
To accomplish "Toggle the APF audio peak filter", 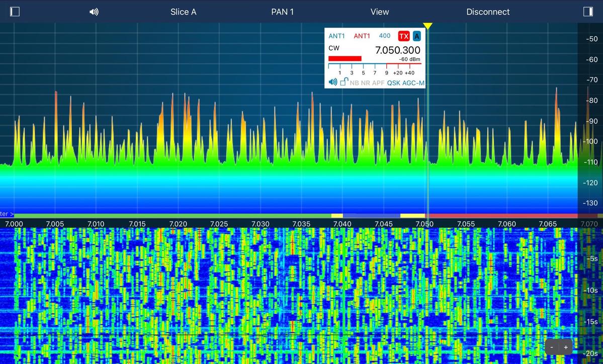I will click(x=378, y=82).
